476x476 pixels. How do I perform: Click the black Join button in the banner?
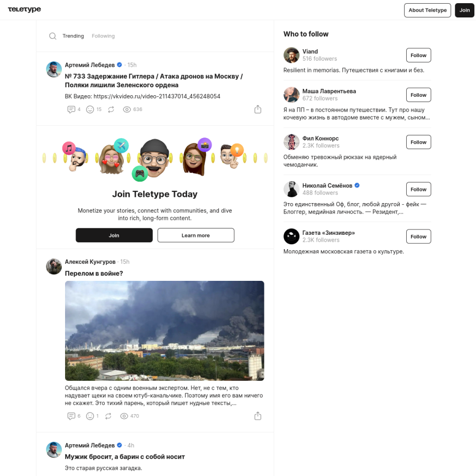(x=114, y=235)
